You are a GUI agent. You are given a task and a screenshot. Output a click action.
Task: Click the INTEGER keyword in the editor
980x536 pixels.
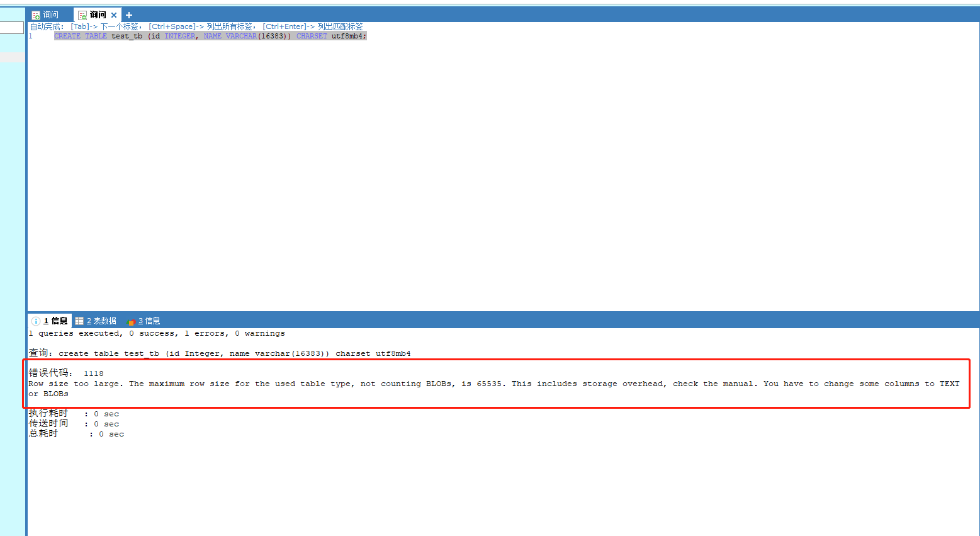[x=180, y=37]
